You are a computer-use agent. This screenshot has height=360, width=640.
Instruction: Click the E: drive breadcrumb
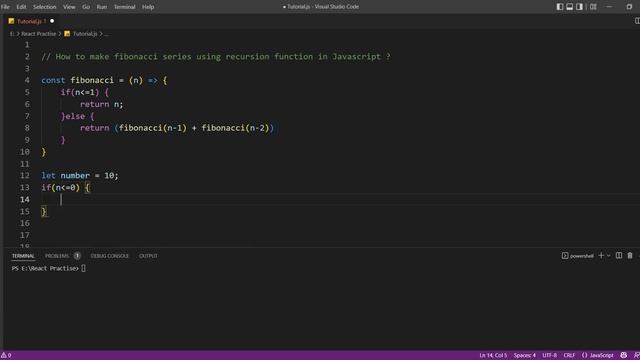(x=12, y=34)
